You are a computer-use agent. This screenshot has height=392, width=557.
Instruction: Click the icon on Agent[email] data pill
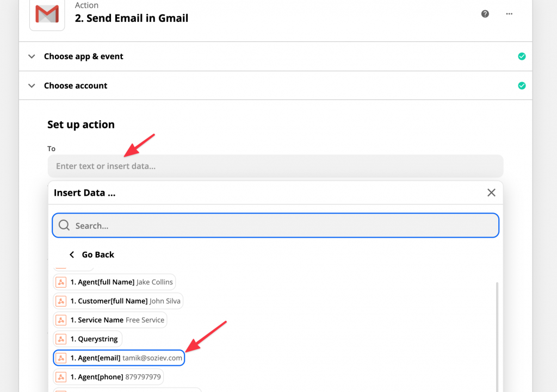click(x=61, y=358)
